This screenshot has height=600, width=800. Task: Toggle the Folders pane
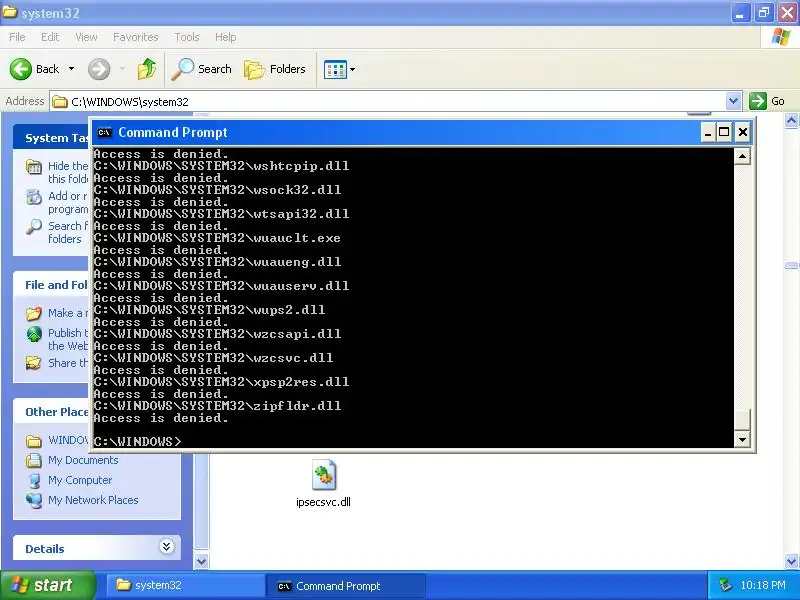pos(274,69)
